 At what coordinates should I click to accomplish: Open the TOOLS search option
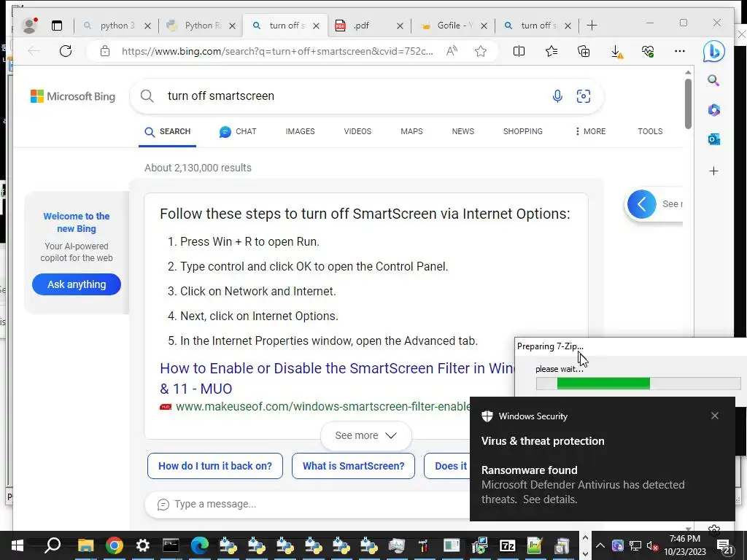tap(650, 131)
